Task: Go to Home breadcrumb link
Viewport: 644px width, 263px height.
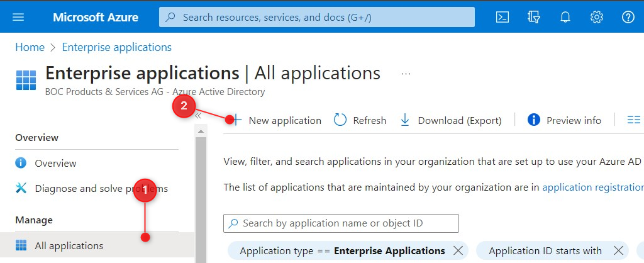Action: click(x=30, y=47)
